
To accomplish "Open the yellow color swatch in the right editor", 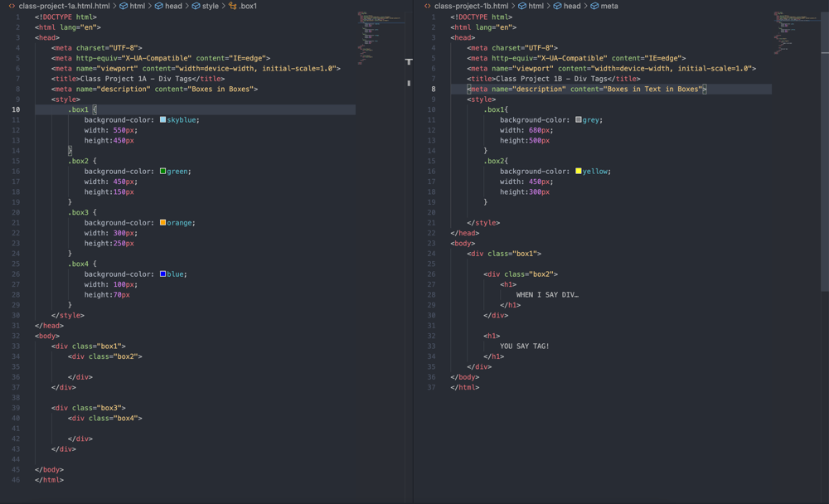I will tap(578, 171).
